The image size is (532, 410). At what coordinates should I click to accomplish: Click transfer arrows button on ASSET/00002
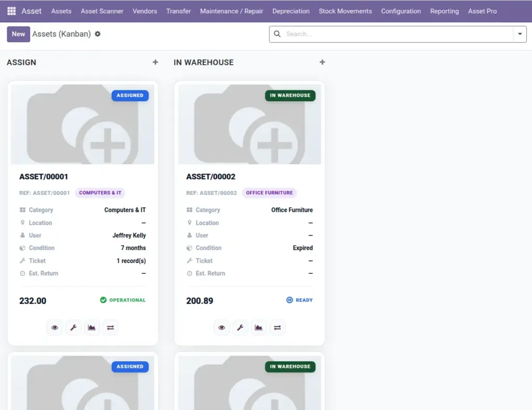[277, 327]
